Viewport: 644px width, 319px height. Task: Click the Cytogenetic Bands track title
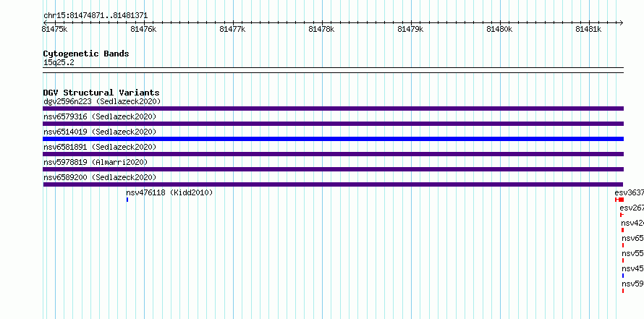click(x=86, y=54)
